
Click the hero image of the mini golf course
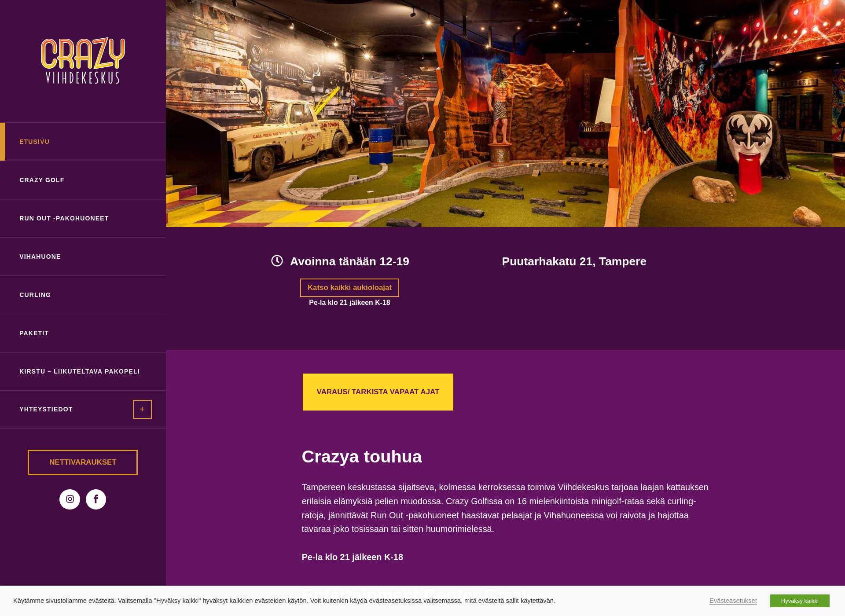tap(505, 114)
